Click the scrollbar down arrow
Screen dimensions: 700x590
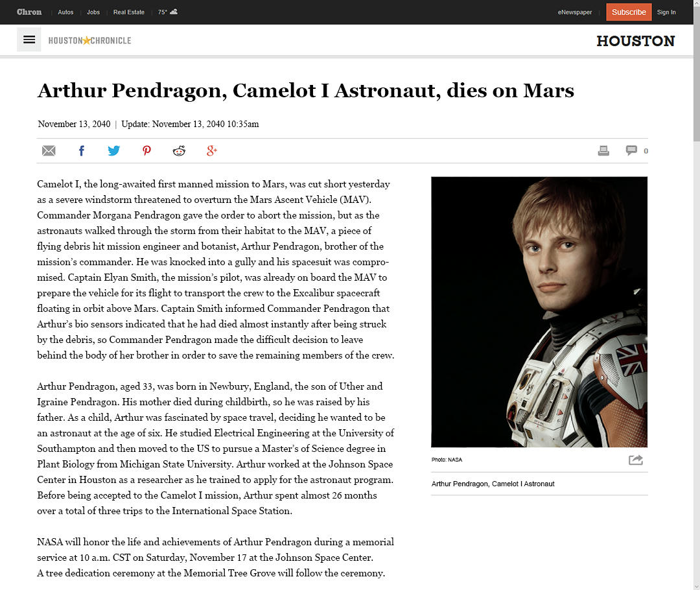[696, 586]
